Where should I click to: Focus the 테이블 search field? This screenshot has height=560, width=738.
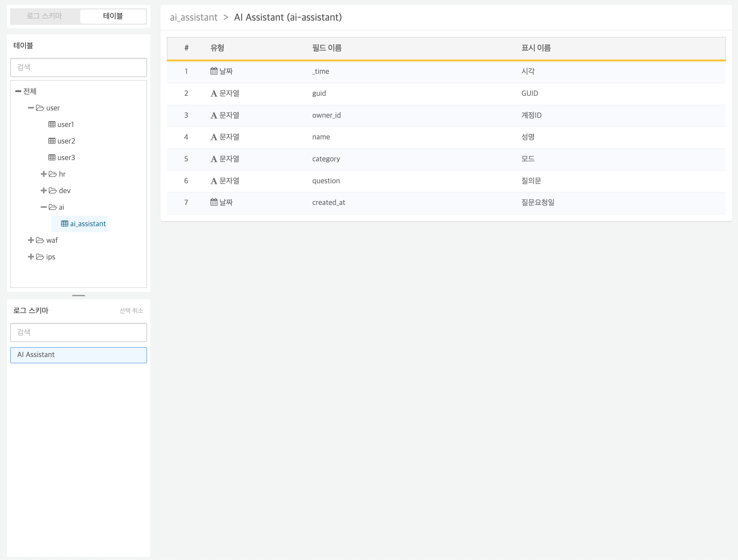click(78, 67)
